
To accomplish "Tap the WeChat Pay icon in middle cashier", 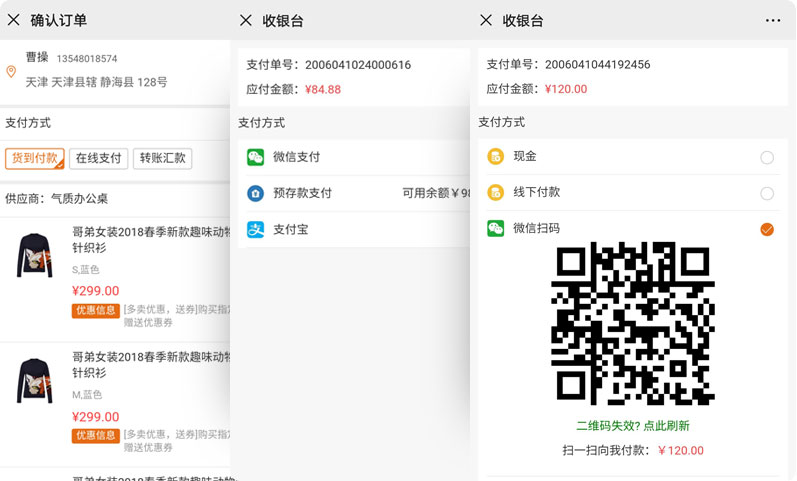I will click(256, 157).
